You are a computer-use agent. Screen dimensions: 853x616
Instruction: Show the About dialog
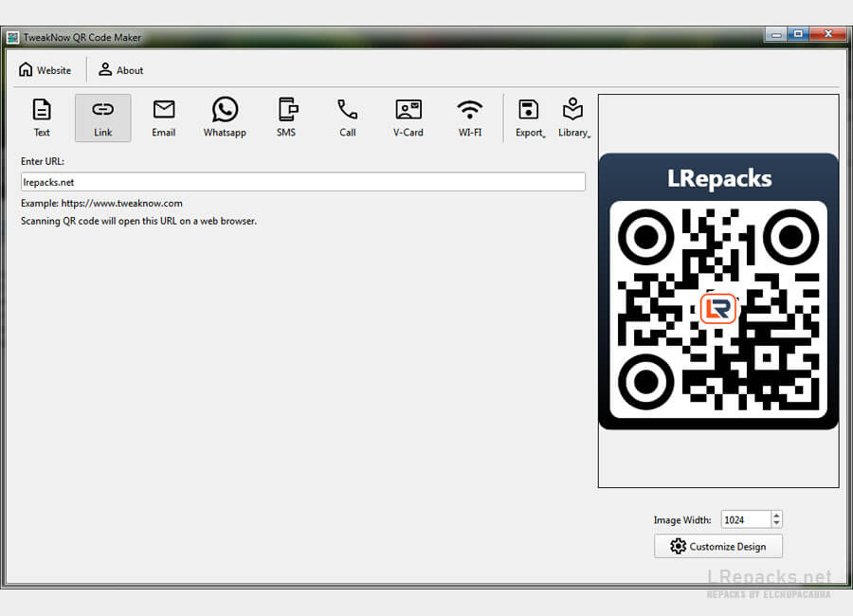120,70
